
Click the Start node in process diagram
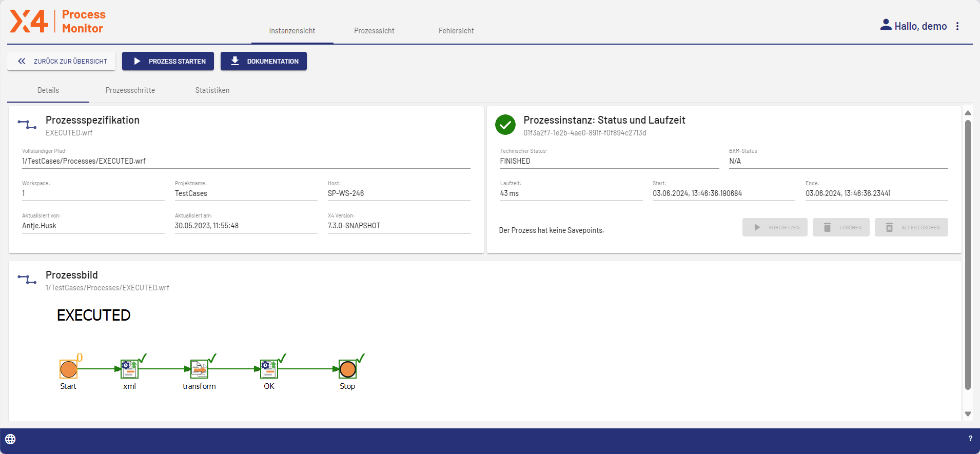[68, 369]
